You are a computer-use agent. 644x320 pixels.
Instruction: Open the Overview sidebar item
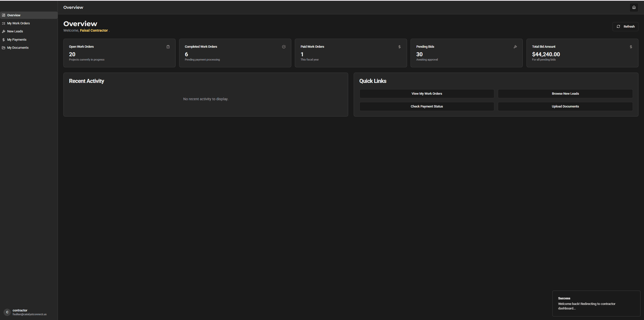click(29, 15)
